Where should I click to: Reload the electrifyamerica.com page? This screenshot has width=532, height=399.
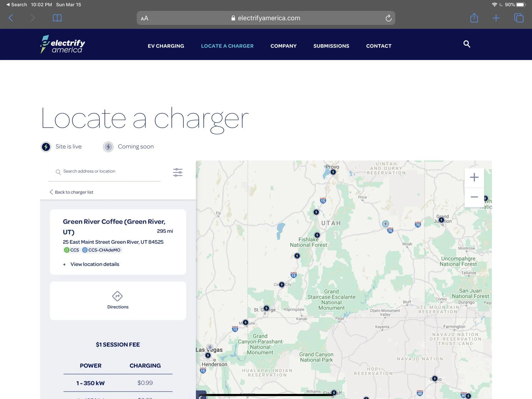(388, 18)
